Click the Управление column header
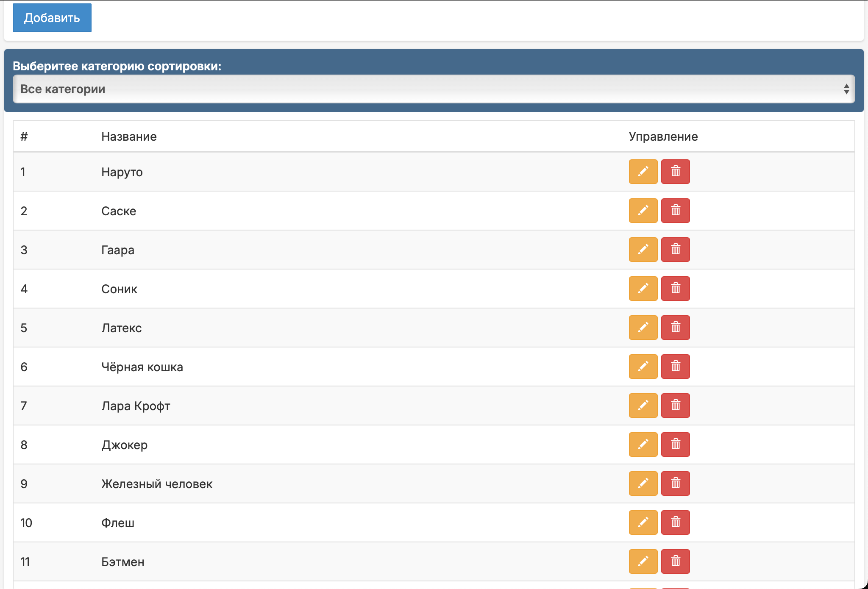Screen dimensions: 868x589 tap(663, 136)
